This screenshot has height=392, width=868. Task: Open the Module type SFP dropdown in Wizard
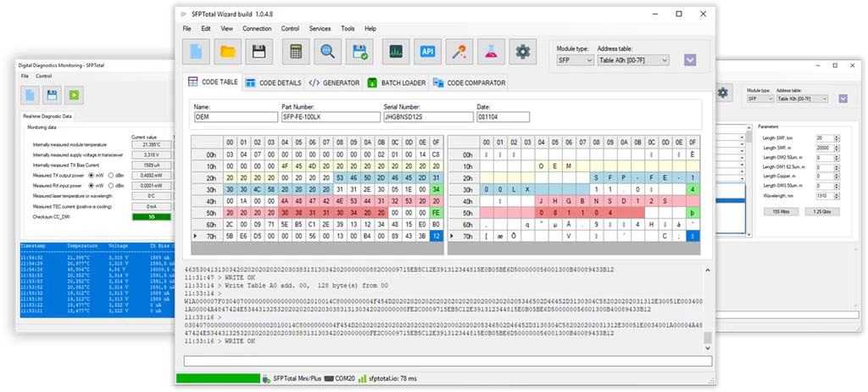point(575,60)
